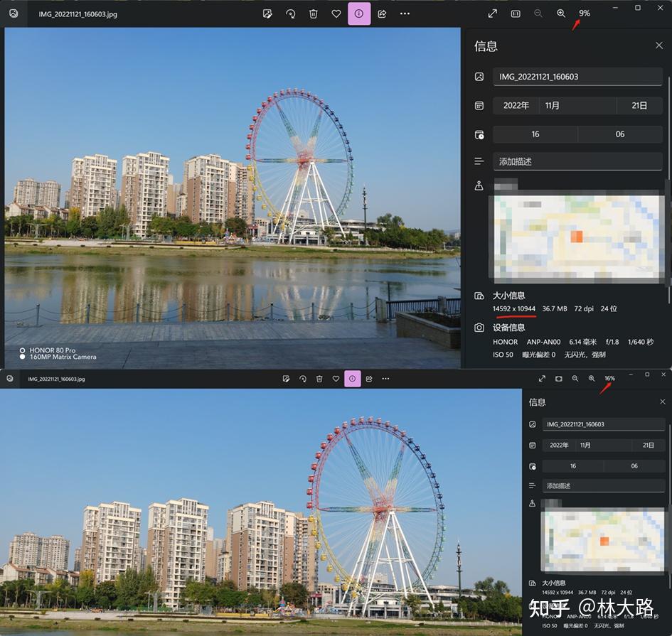Zoom out in the bottom window
The image size is (672, 636).
click(x=575, y=379)
